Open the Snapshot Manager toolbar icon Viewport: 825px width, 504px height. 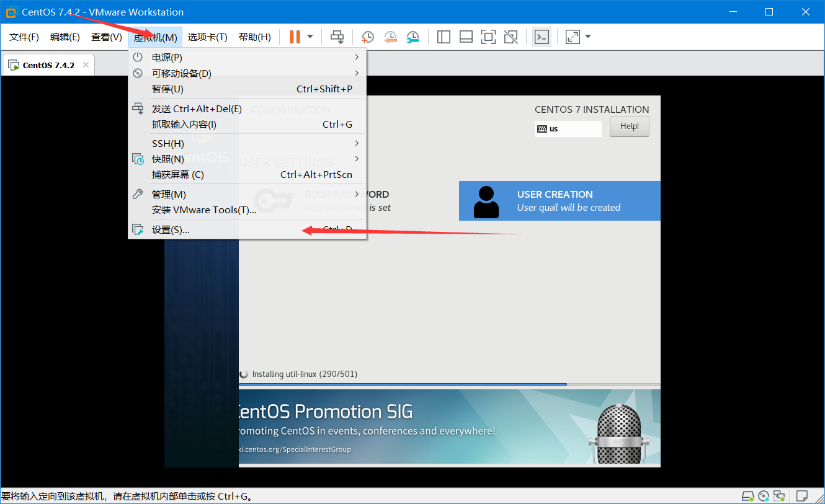coord(412,37)
